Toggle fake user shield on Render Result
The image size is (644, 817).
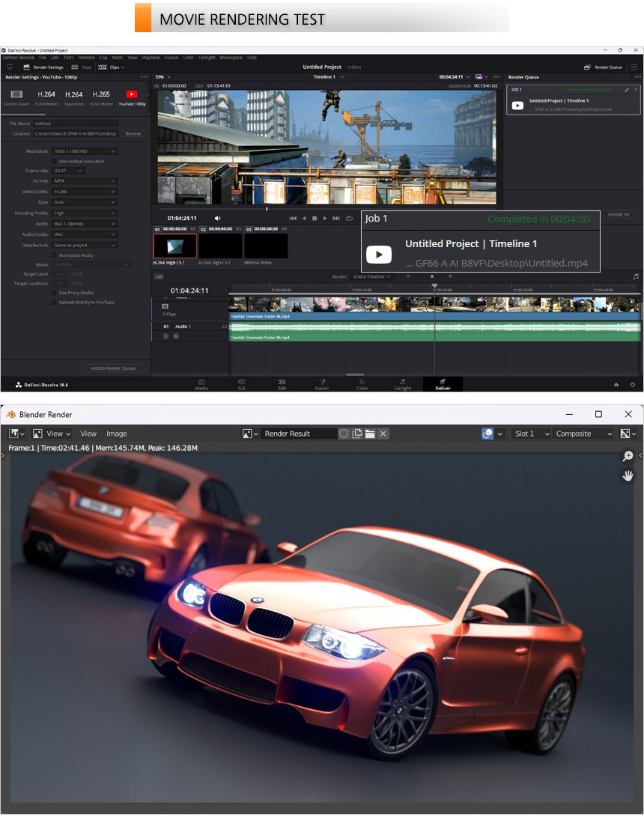click(x=344, y=434)
